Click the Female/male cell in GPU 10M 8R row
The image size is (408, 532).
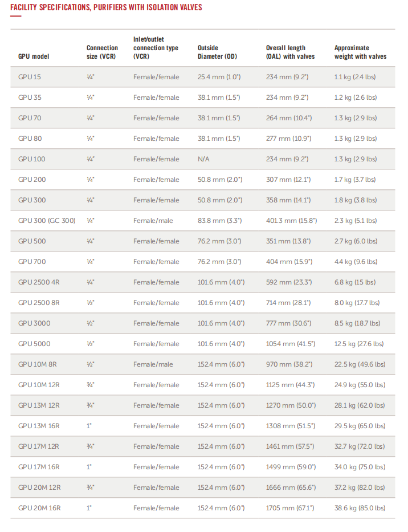coord(153,364)
